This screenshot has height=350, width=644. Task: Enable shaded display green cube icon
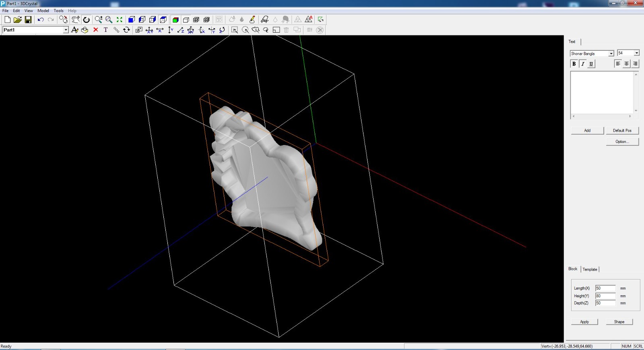[x=175, y=19]
